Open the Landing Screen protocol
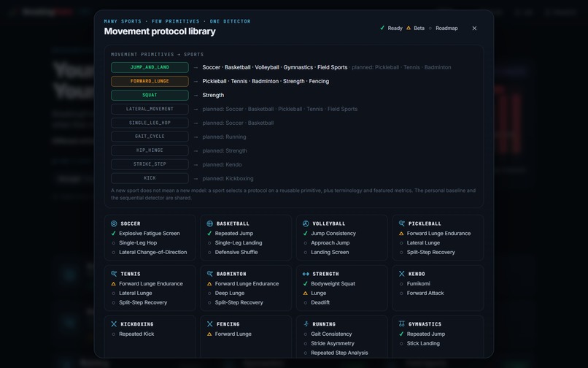The image size is (588, 368). pos(330,252)
